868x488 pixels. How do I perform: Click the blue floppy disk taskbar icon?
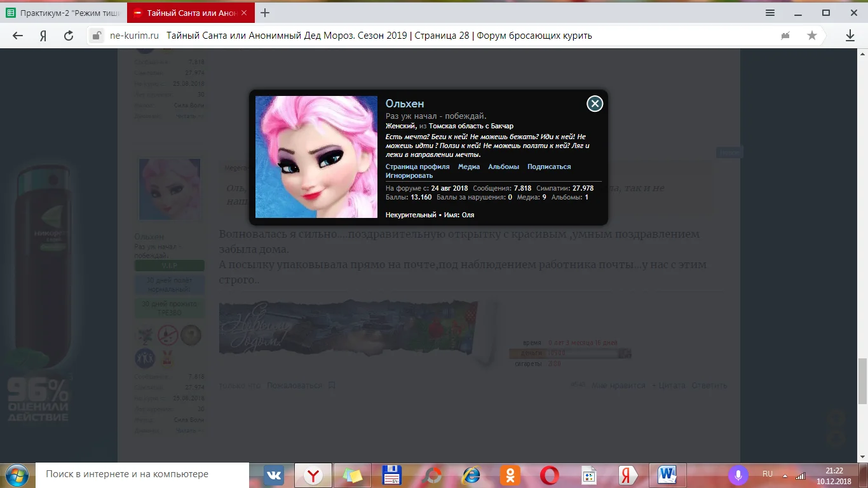pyautogui.click(x=392, y=475)
